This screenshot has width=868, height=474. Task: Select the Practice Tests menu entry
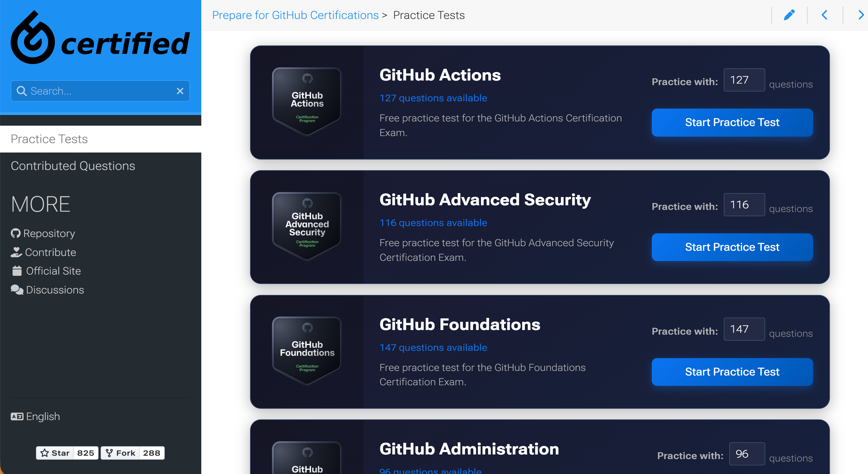pos(49,139)
